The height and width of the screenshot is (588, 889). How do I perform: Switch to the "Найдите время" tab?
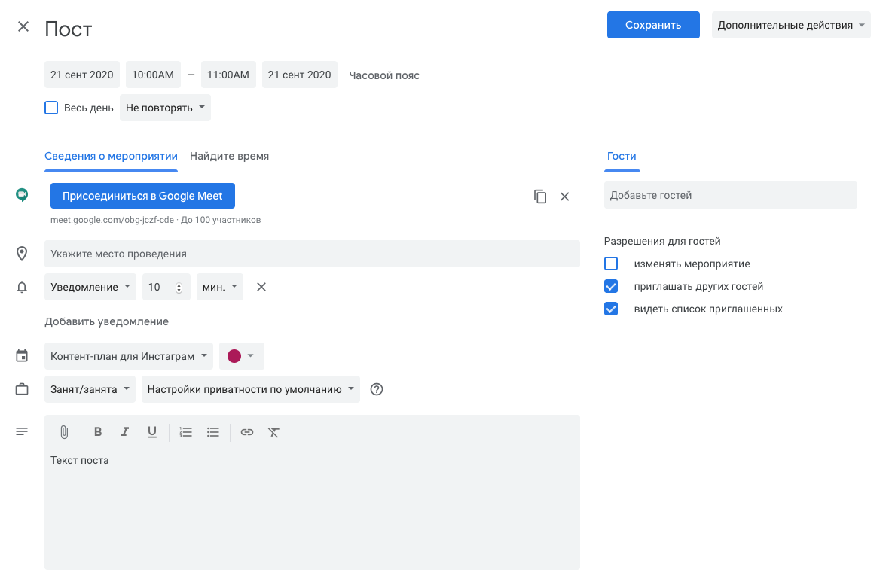click(x=229, y=156)
